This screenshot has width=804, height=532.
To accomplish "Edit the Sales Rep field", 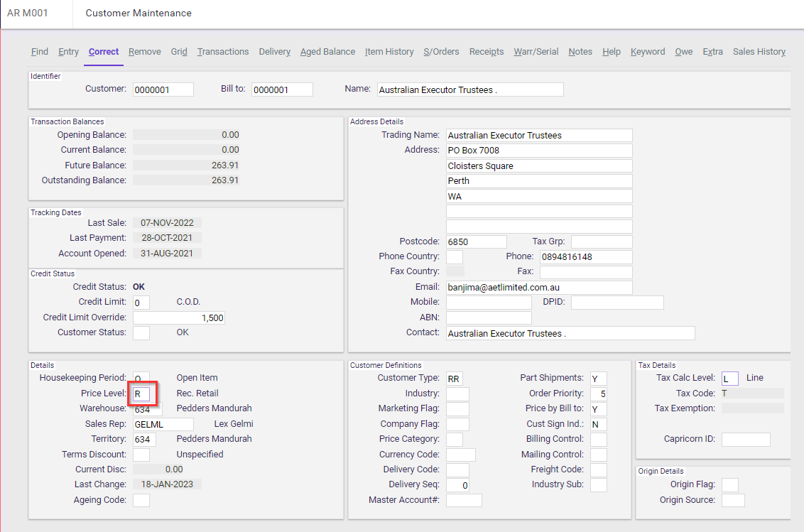I will pos(163,424).
